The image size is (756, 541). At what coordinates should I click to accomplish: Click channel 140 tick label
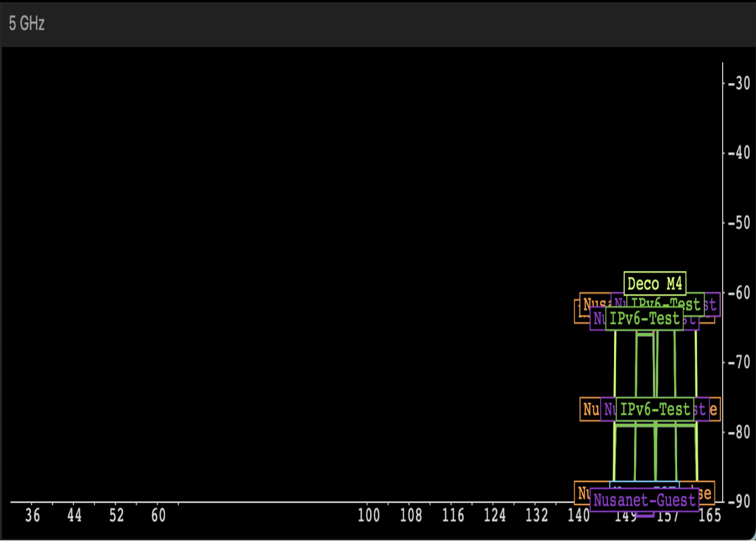[578, 516]
